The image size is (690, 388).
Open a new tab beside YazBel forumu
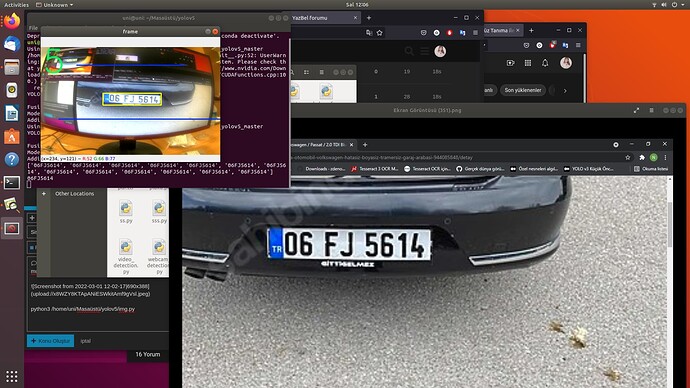coord(369,18)
